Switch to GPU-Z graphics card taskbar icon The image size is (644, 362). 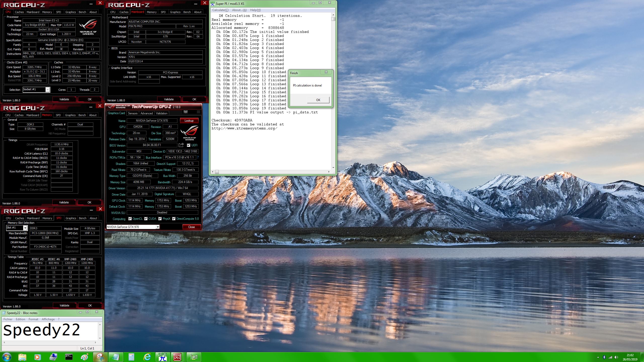[194, 357]
